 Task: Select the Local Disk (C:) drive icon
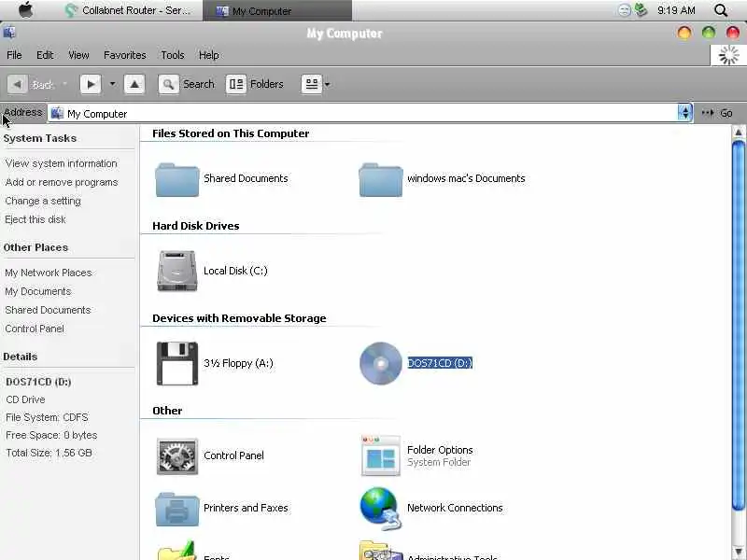[177, 271]
